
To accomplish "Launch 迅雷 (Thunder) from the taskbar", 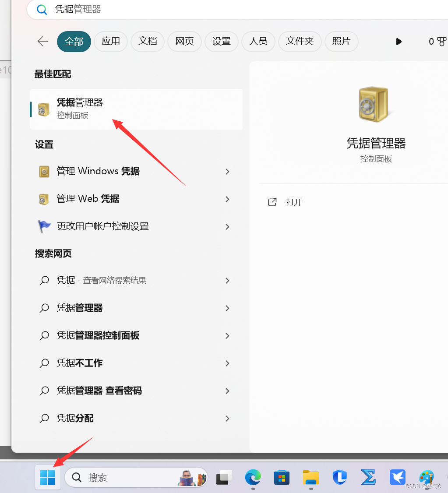I will coord(398,477).
